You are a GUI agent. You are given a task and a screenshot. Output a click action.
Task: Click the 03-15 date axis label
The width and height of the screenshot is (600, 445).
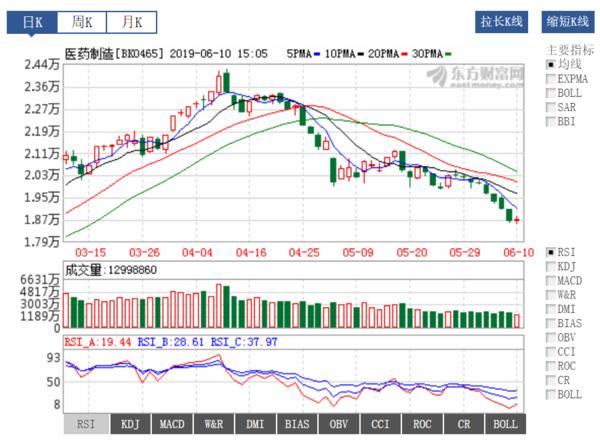point(90,253)
